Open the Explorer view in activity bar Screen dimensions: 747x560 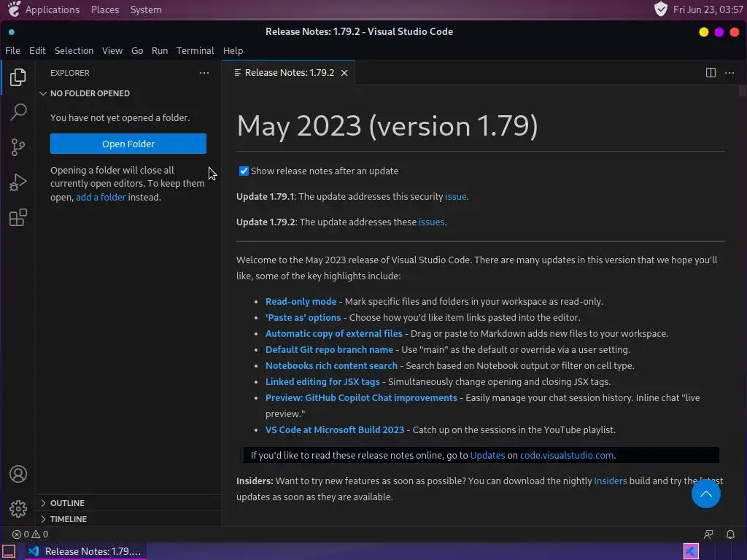pyautogui.click(x=18, y=77)
